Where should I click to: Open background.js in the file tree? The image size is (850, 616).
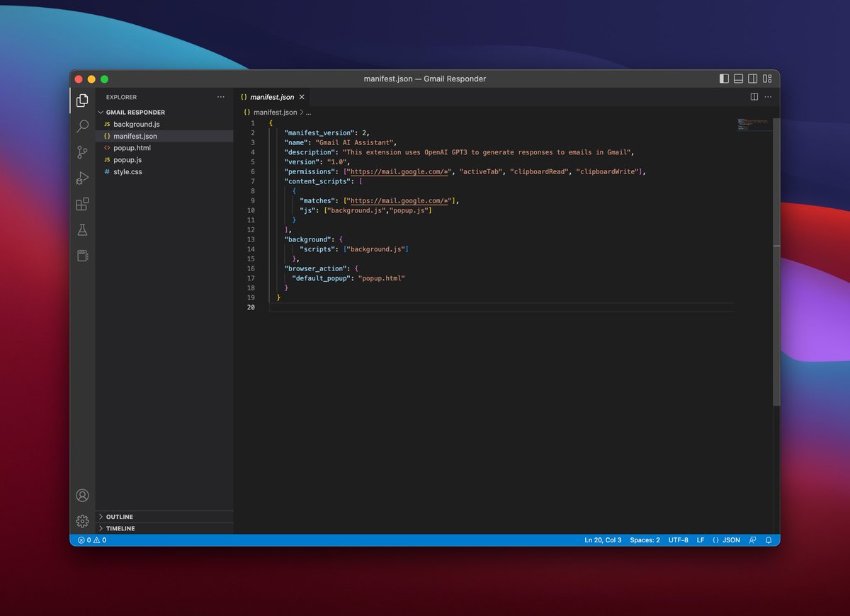(x=137, y=124)
